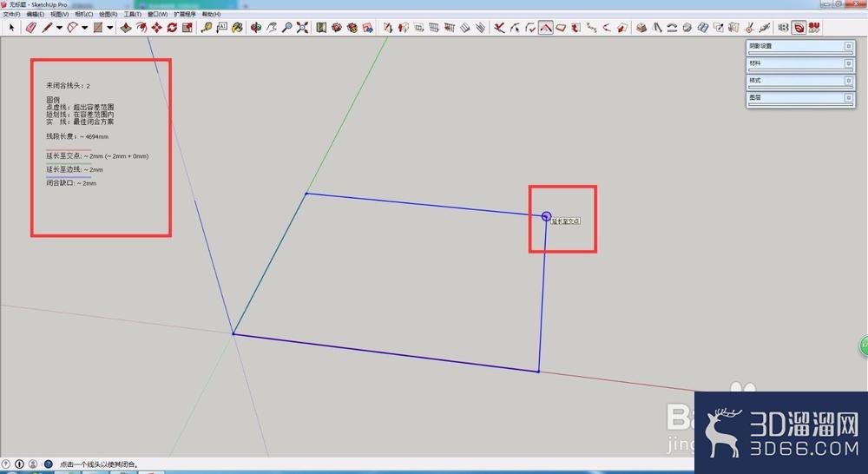Select the Rotate tool
The width and height of the screenshot is (868, 474).
(172, 28)
